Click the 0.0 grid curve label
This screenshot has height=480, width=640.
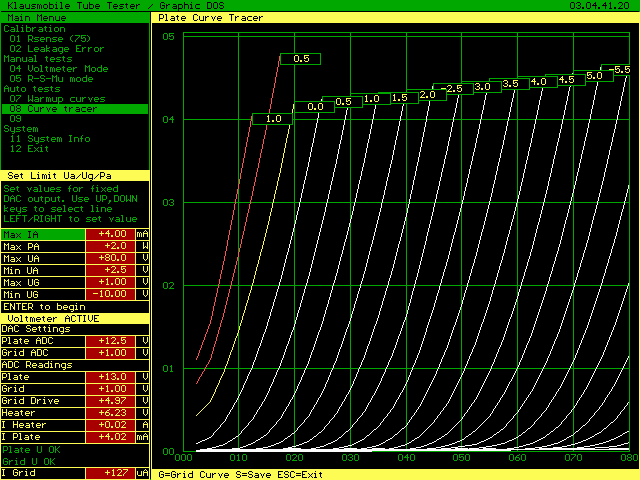point(315,107)
